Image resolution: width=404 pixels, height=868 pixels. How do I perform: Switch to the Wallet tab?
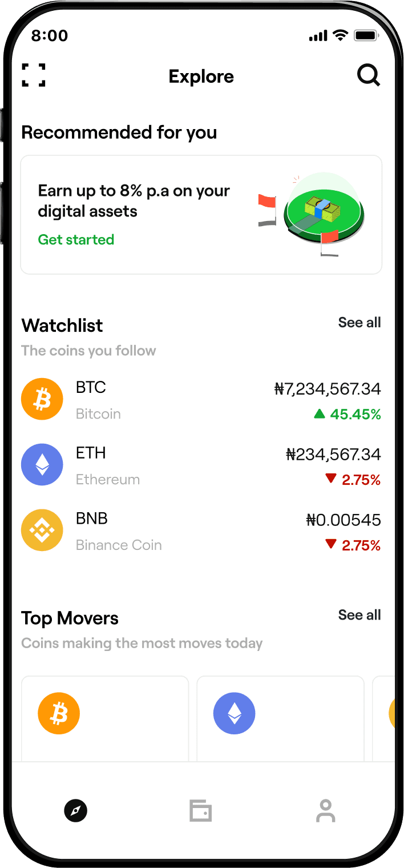(x=201, y=810)
